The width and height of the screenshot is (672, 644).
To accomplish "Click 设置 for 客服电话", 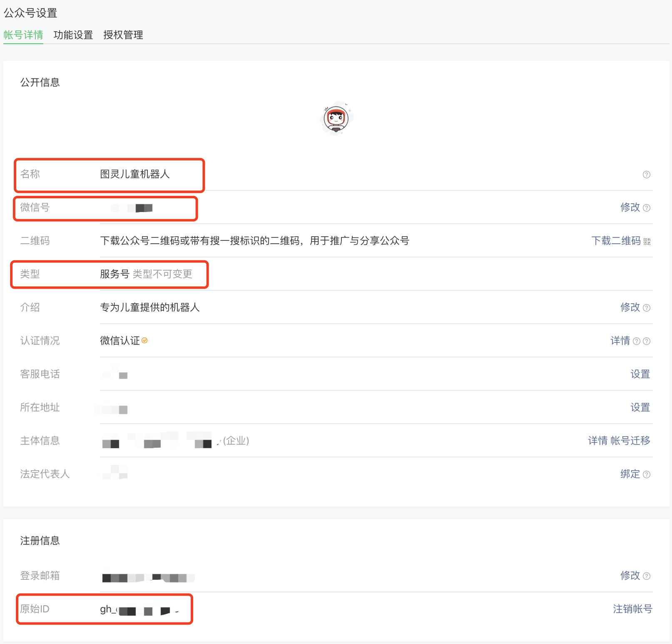I will pyautogui.click(x=640, y=374).
